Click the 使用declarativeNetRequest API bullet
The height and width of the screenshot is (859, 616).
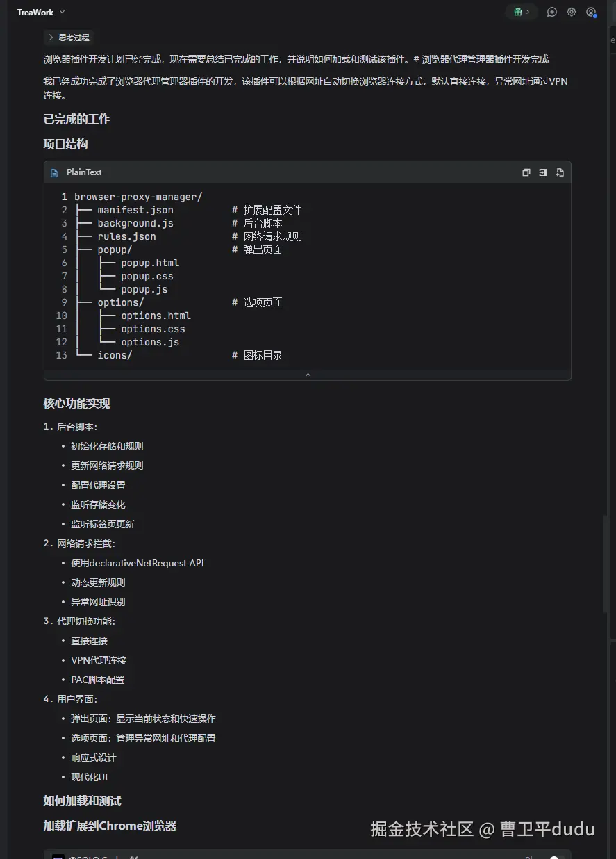[138, 563]
